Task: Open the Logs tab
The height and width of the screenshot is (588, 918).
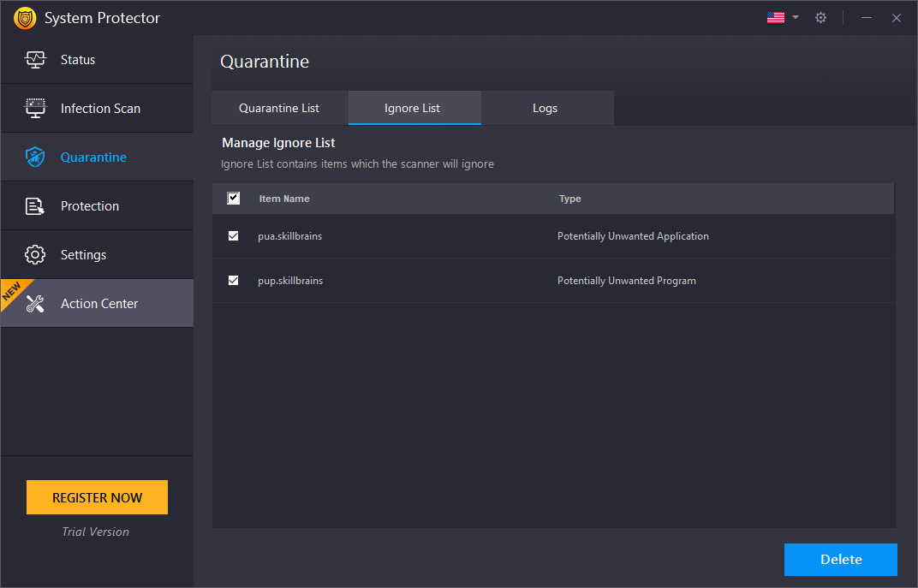Action: (x=545, y=108)
